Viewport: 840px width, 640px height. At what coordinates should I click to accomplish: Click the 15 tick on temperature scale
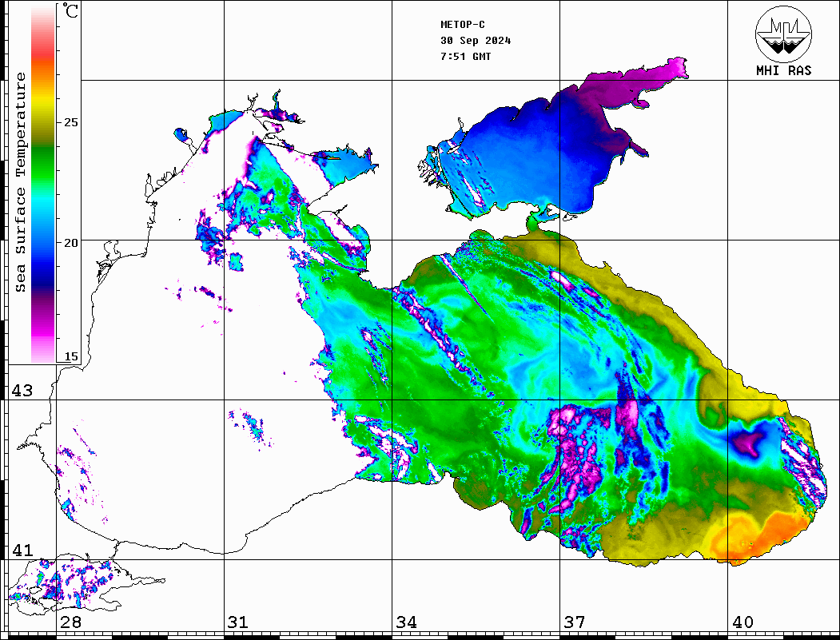70,356
